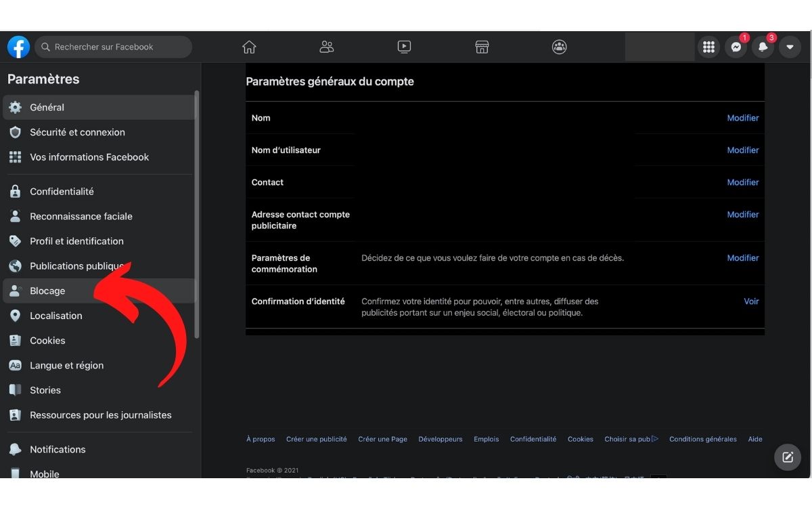The width and height of the screenshot is (812, 508).
Task: Click Modifier for Adresse contact compte publicitaire
Action: (743, 215)
